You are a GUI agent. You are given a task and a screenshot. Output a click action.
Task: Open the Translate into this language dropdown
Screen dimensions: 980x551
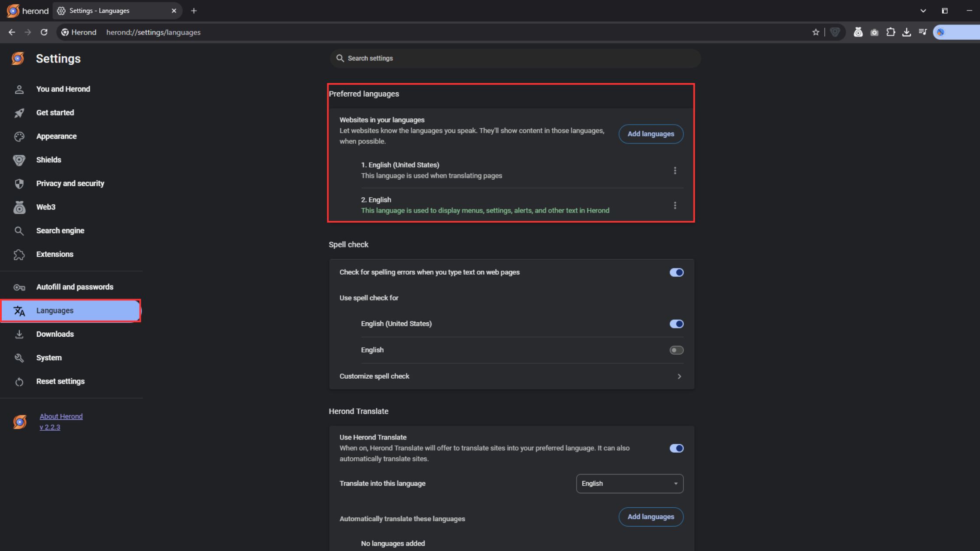629,484
